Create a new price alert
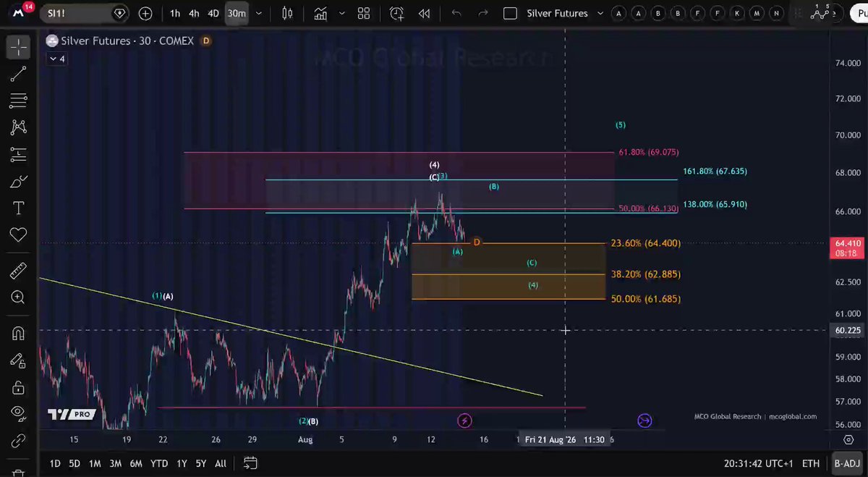 pos(396,13)
